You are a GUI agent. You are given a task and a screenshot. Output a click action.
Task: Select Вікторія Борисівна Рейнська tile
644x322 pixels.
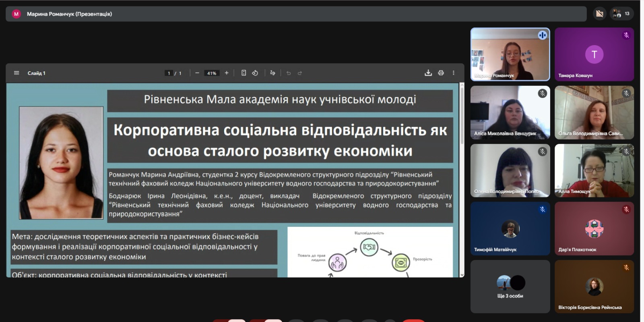(x=594, y=287)
